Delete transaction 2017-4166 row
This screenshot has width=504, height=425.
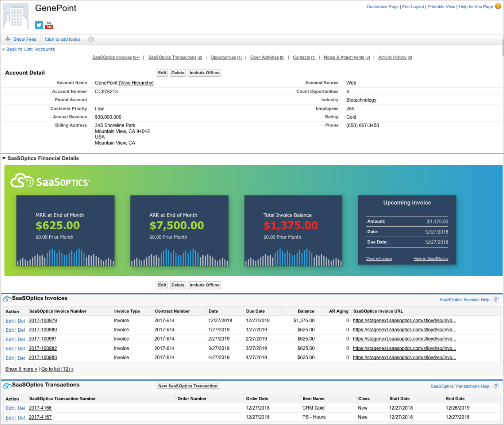(x=21, y=408)
